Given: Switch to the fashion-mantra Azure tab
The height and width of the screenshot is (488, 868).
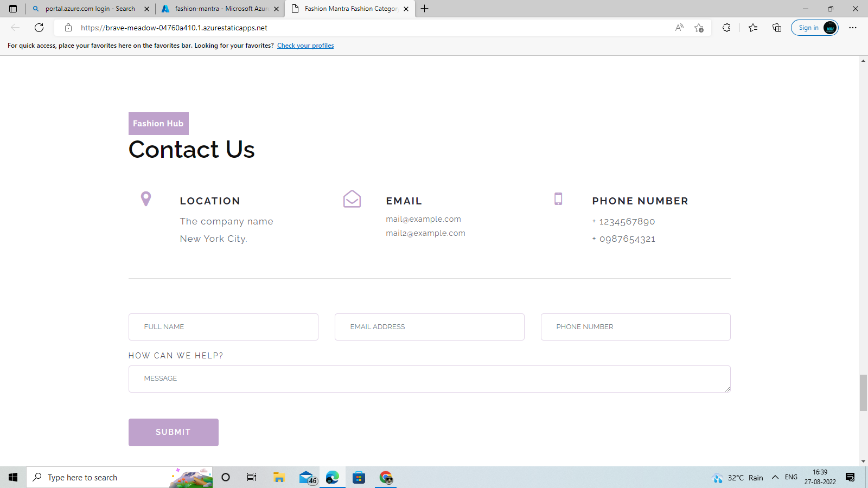Looking at the screenshot, I should 219,9.
